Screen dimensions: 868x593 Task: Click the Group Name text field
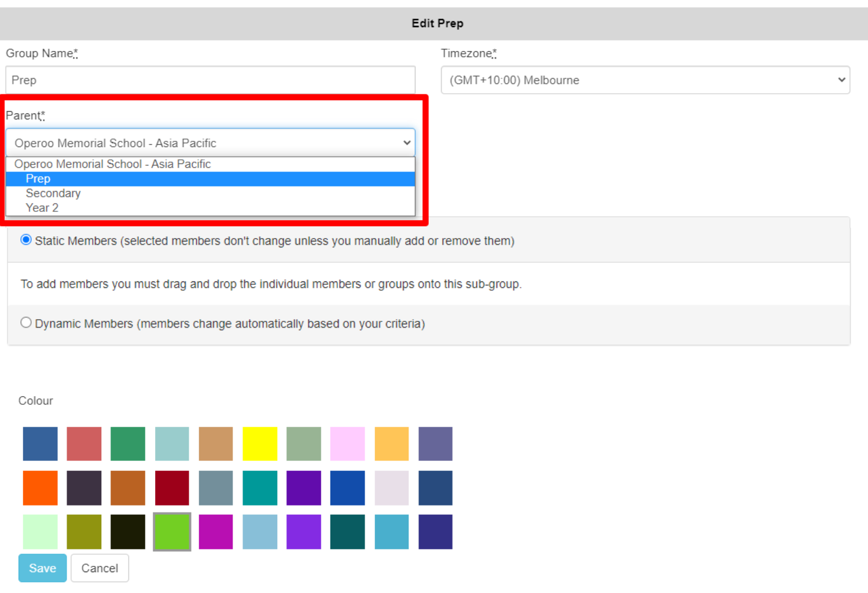(x=210, y=80)
